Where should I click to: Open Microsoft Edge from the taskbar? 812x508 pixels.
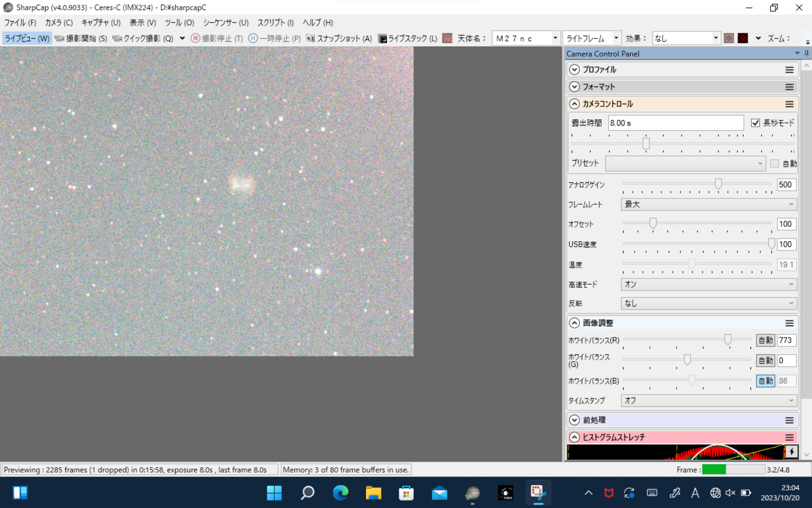point(340,492)
